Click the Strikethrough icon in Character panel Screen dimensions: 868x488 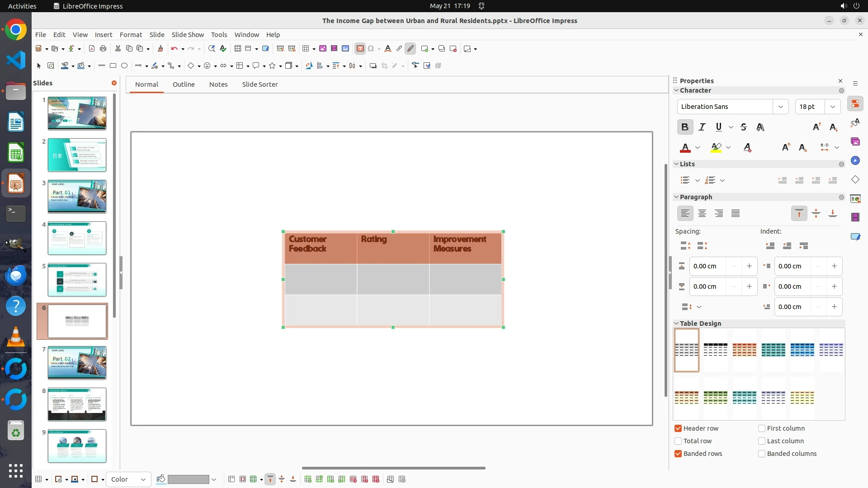click(x=744, y=127)
